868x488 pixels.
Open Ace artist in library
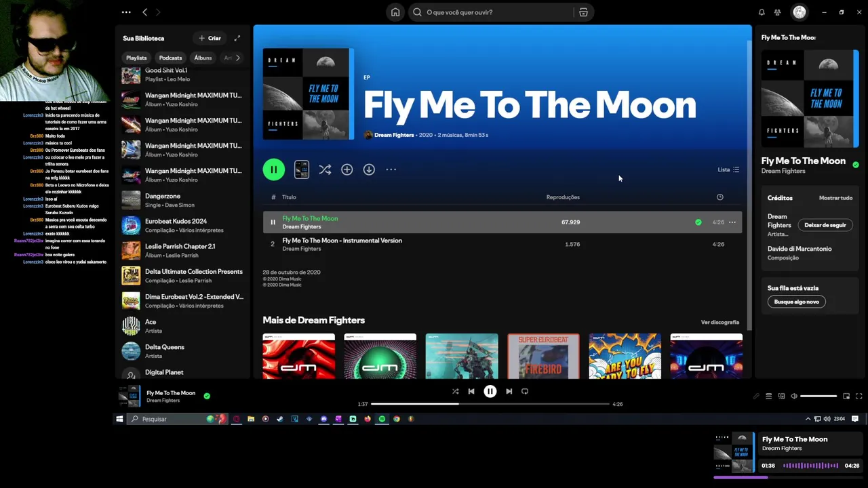(x=182, y=326)
